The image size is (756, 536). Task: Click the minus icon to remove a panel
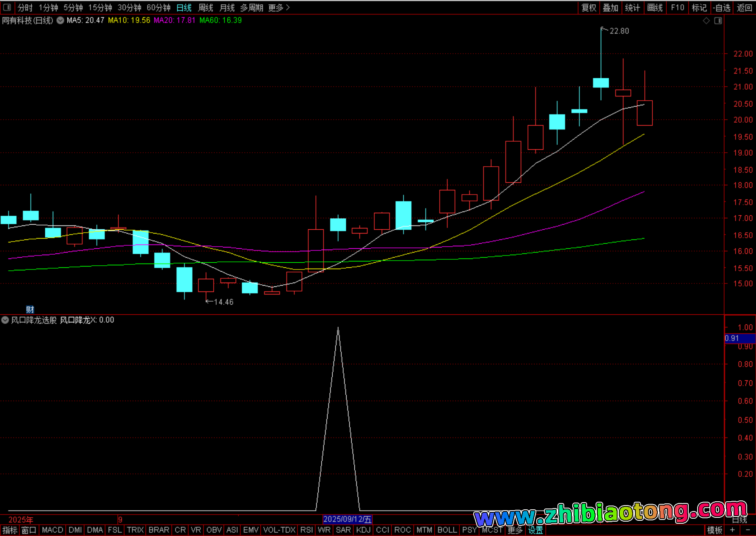click(x=748, y=530)
